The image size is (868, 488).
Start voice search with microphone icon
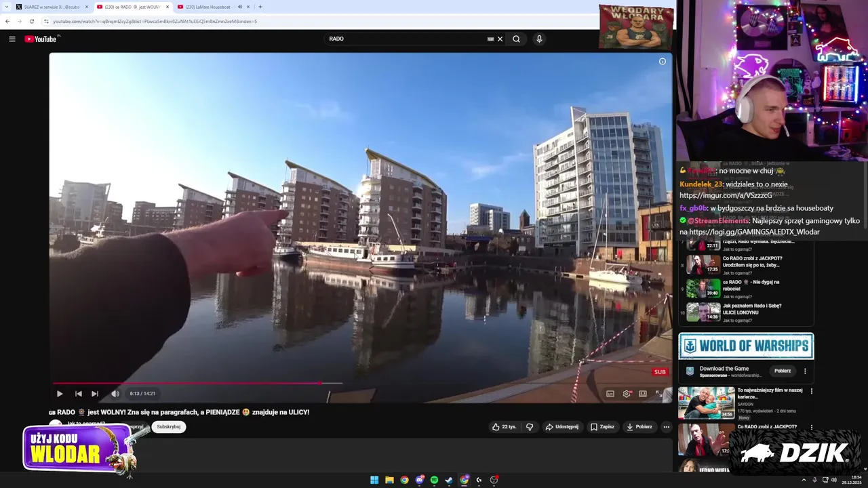click(x=539, y=39)
